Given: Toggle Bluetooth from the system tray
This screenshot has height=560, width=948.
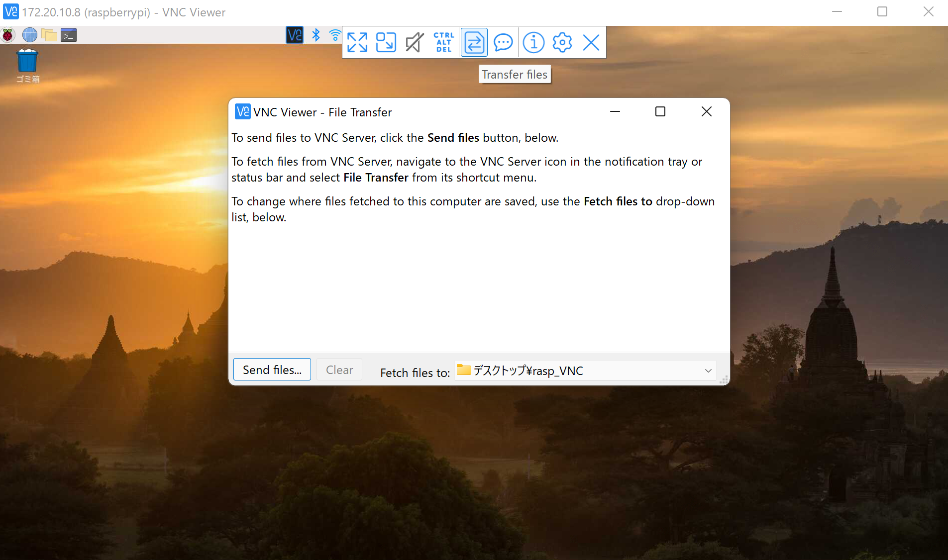Looking at the screenshot, I should click(x=316, y=35).
